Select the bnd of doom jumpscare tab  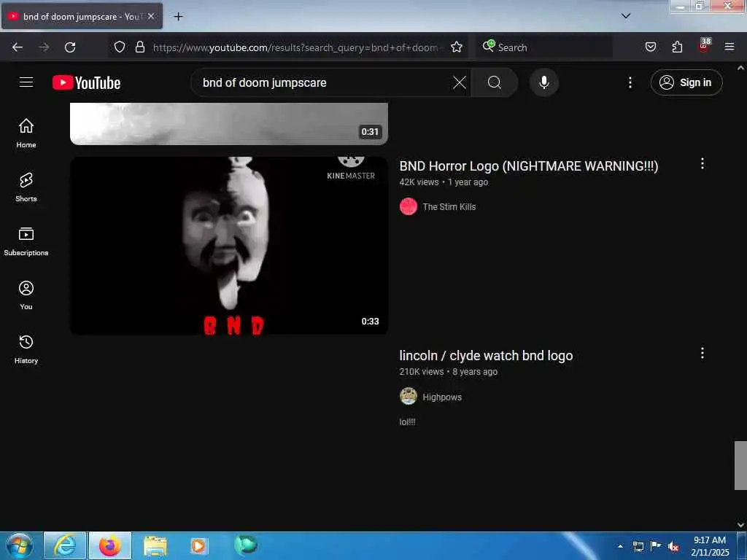point(82,16)
